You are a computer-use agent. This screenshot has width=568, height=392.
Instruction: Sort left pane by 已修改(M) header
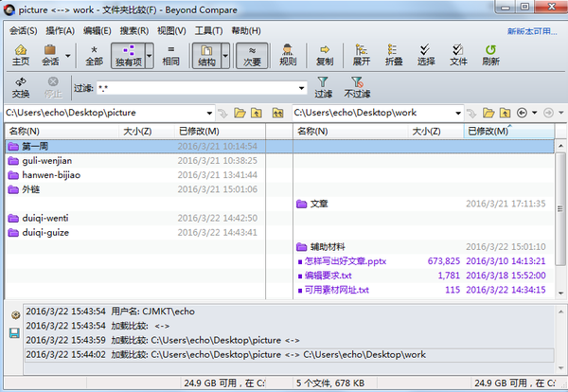220,132
